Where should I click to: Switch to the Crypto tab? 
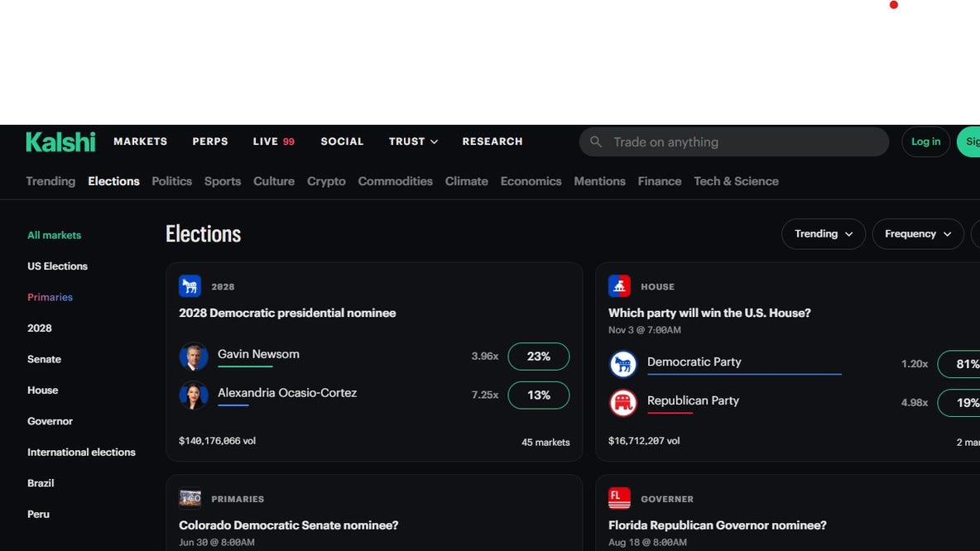point(326,181)
